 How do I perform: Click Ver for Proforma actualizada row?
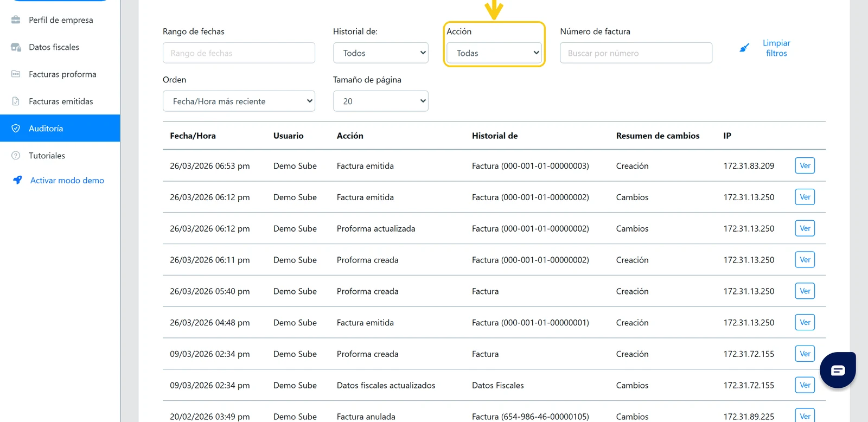[805, 228]
